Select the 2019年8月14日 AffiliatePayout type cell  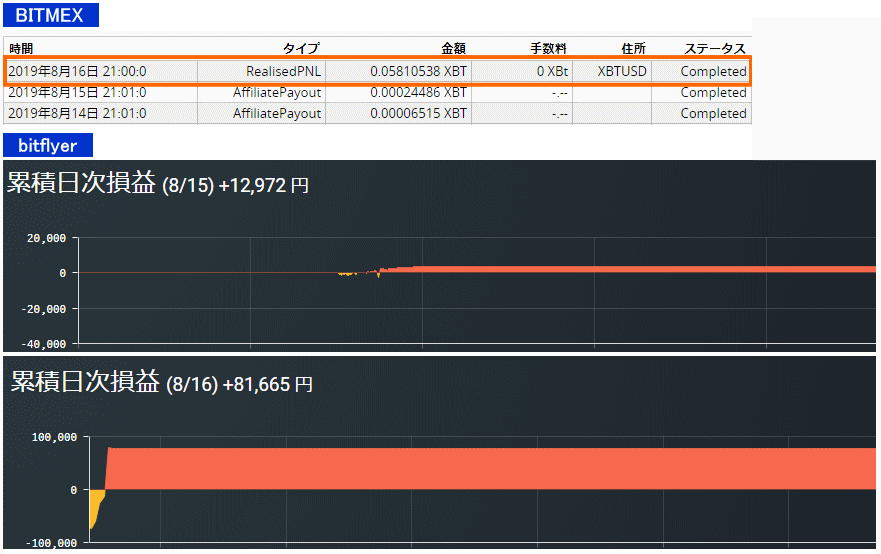tap(277, 114)
